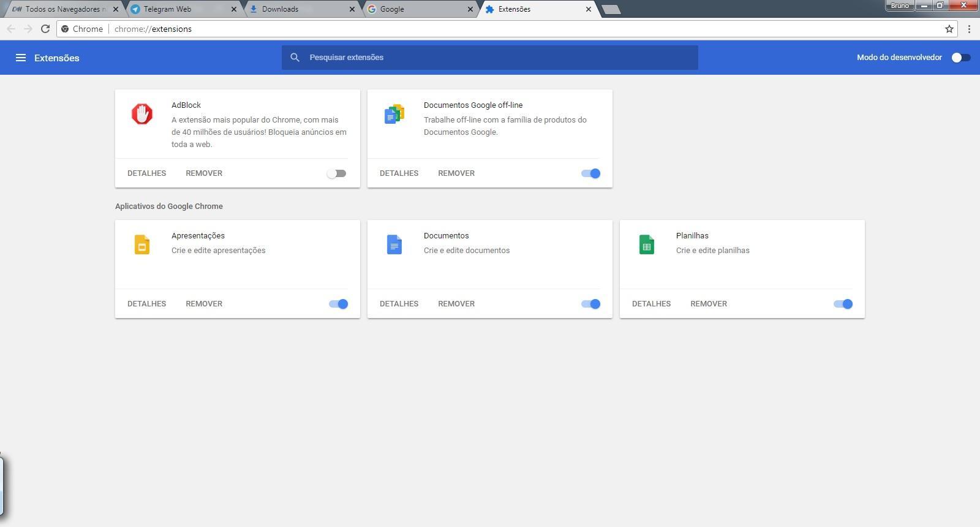Close the Google tab
This screenshot has width=980, height=527.
coord(470,9)
